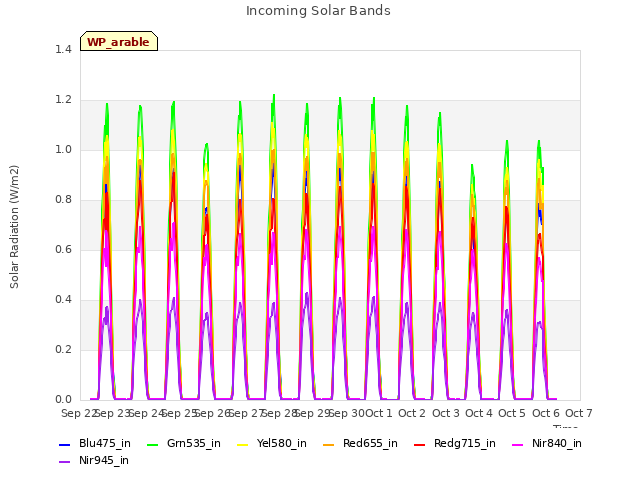Click the 0.8 y-axis tick label
640x480 pixels.
(x=63, y=200)
